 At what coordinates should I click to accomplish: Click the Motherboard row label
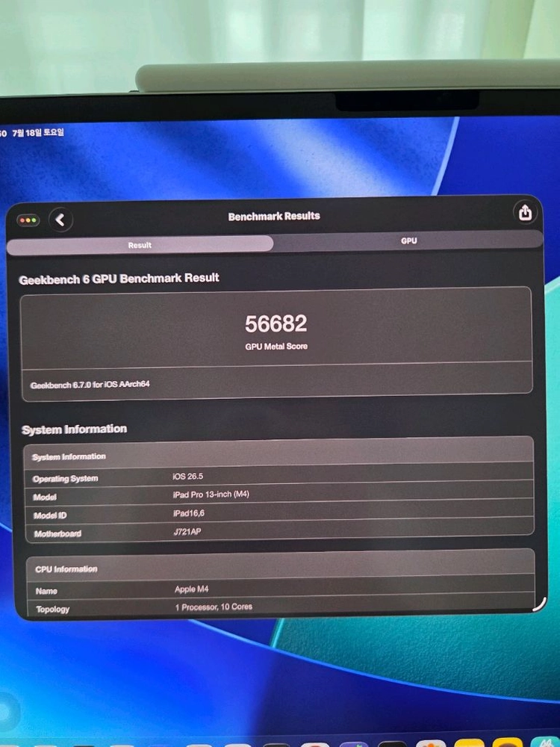(x=57, y=533)
